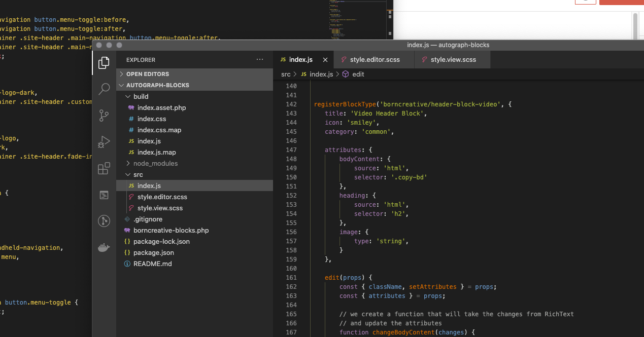644x337 pixels.
Task: Open the Remote Explorer icon
Action: 104,195
